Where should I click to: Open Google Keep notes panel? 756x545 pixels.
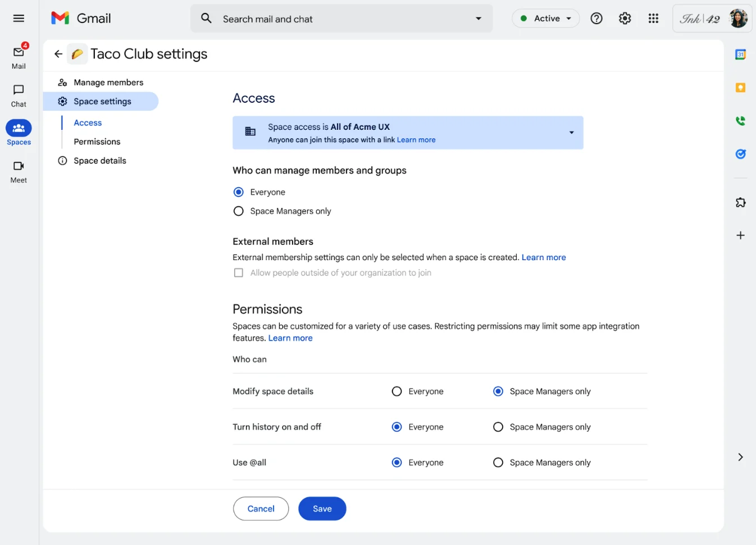pos(740,87)
